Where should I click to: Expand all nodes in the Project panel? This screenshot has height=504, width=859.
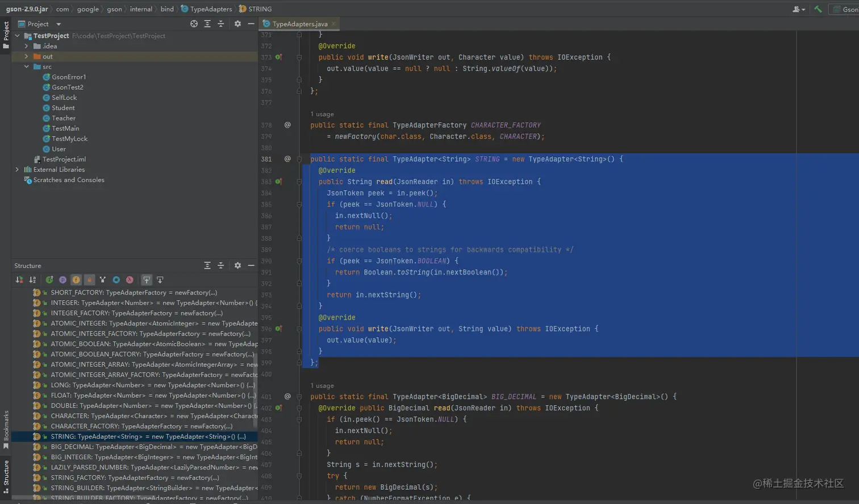point(207,24)
